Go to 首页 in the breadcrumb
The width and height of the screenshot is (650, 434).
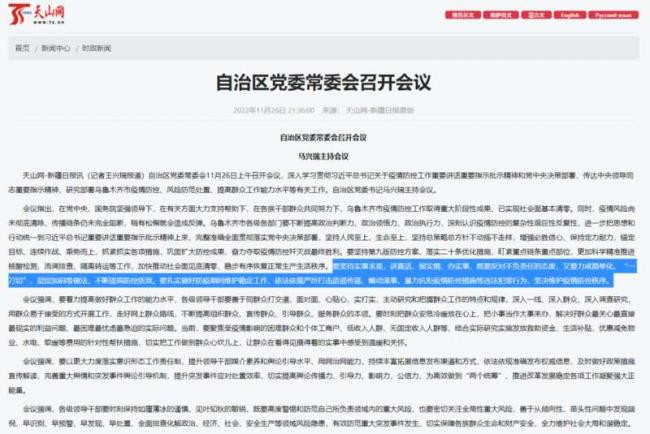pyautogui.click(x=22, y=48)
